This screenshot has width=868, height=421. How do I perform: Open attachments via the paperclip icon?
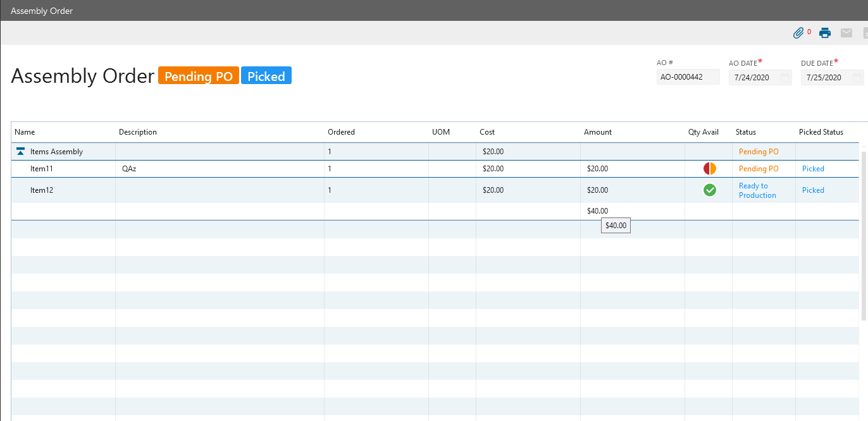click(798, 33)
